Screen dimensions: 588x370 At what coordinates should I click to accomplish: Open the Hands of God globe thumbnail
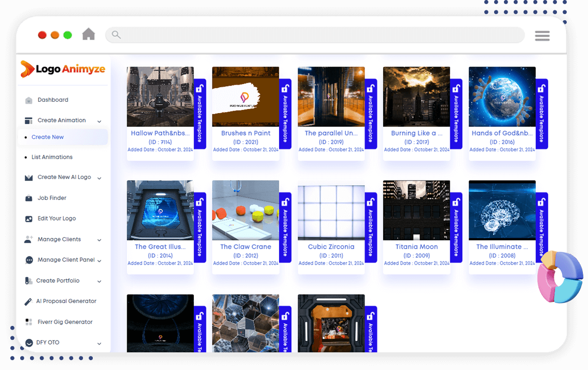(x=502, y=97)
